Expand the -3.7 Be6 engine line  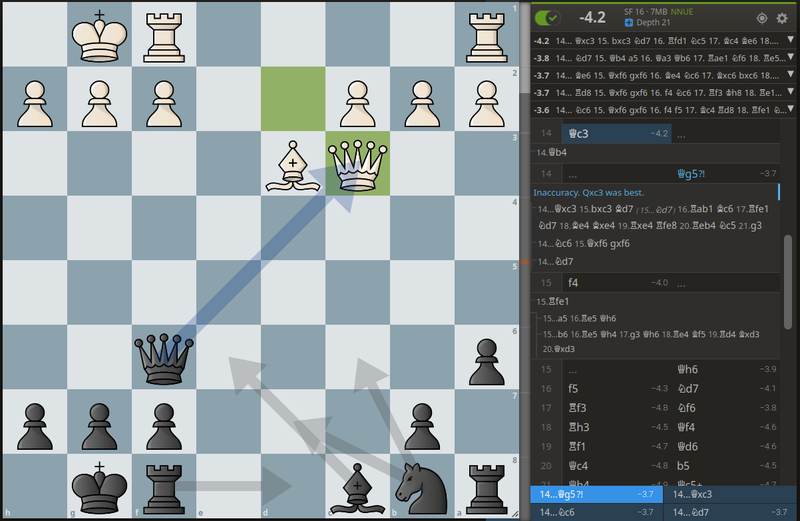(791, 75)
